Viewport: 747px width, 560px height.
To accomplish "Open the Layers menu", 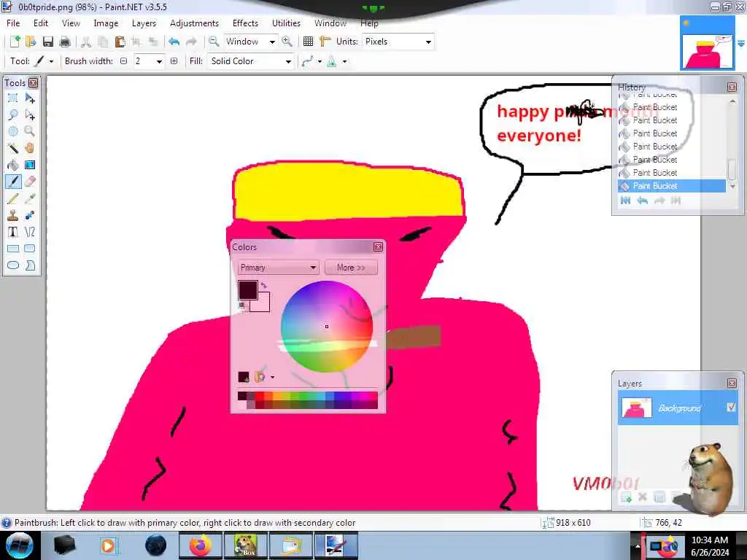I will tap(144, 23).
